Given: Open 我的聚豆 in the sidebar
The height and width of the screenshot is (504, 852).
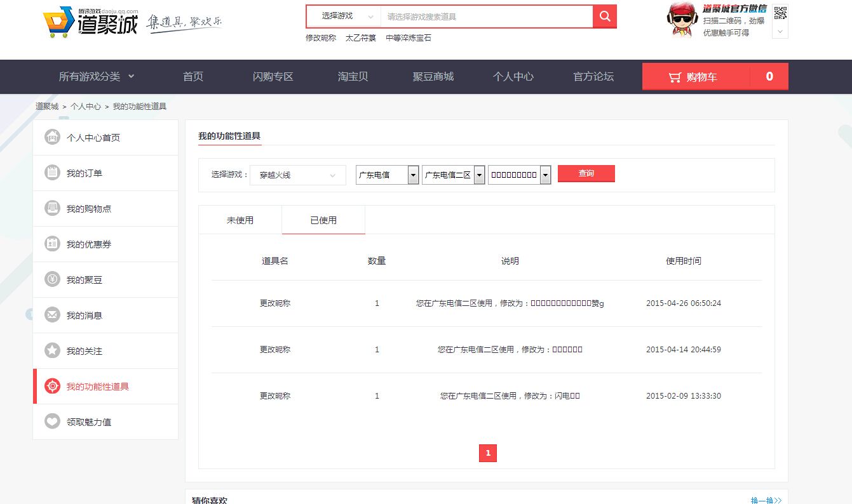Looking at the screenshot, I should tap(105, 279).
